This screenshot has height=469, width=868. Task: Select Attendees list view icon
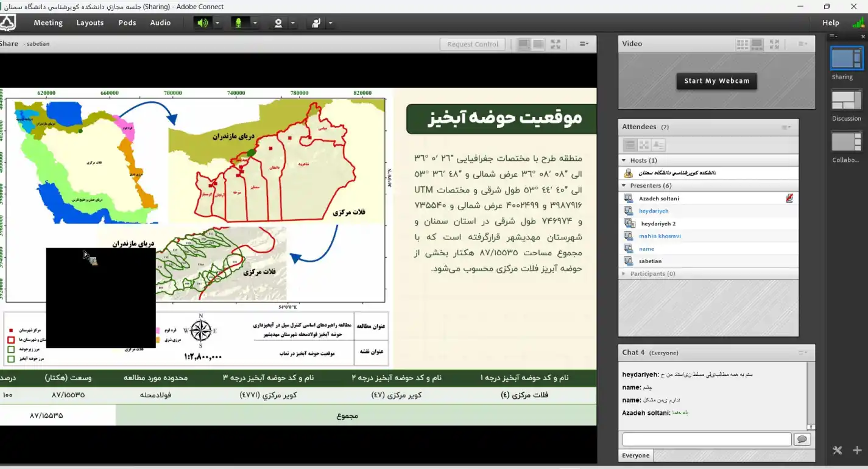click(x=629, y=145)
